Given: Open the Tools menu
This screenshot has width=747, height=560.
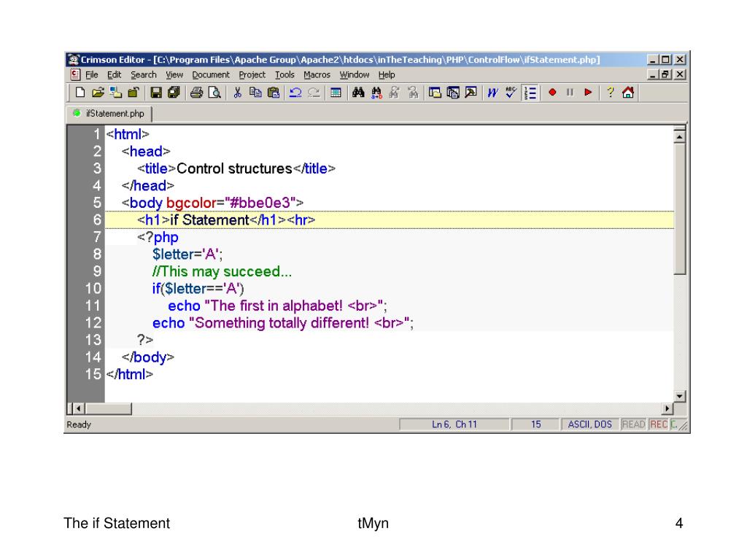Looking at the screenshot, I should [x=285, y=75].
